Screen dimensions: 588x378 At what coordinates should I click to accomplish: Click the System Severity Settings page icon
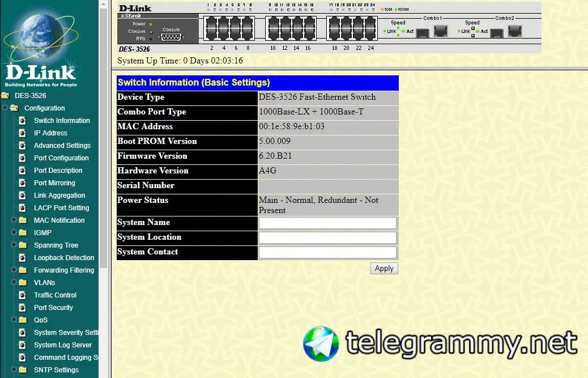tap(23, 333)
